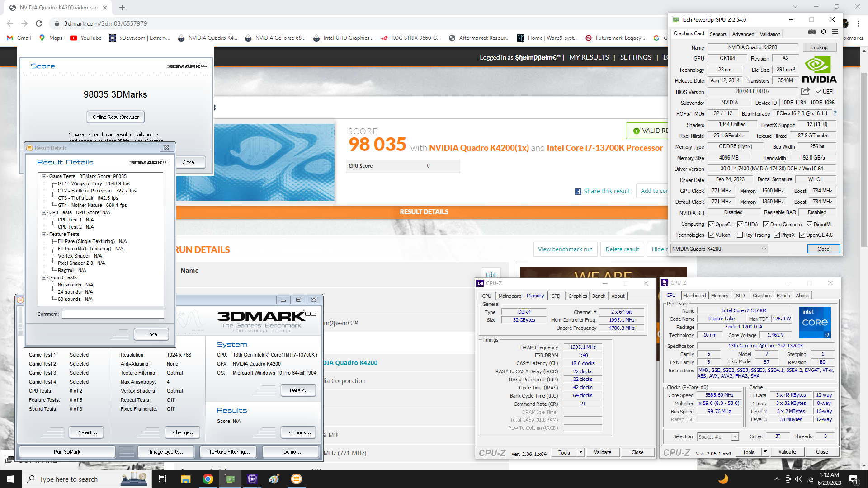Open Windows Start menu
Image resolution: width=868 pixels, height=488 pixels.
pyautogui.click(x=11, y=479)
